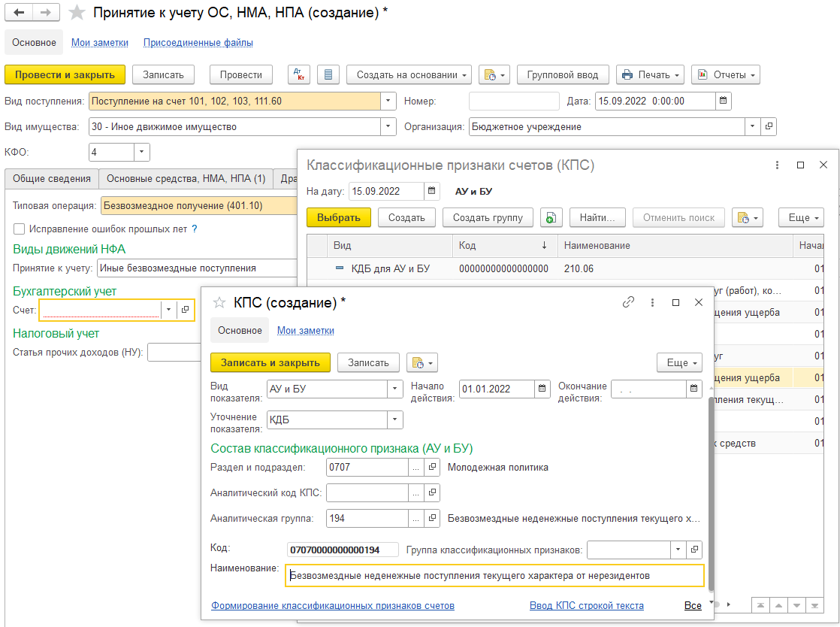840x627 pixels.
Task: Click the Все link in КПС (создание)
Action: coord(693,605)
